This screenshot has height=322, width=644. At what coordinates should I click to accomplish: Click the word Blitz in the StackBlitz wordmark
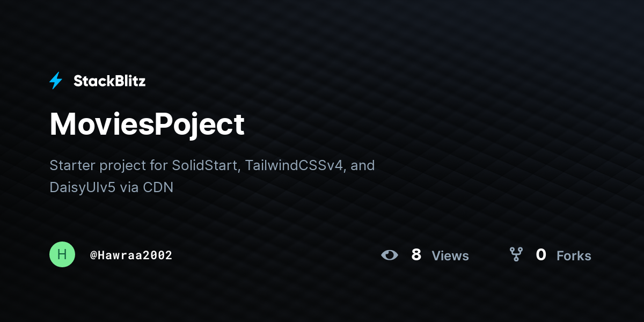click(x=128, y=81)
